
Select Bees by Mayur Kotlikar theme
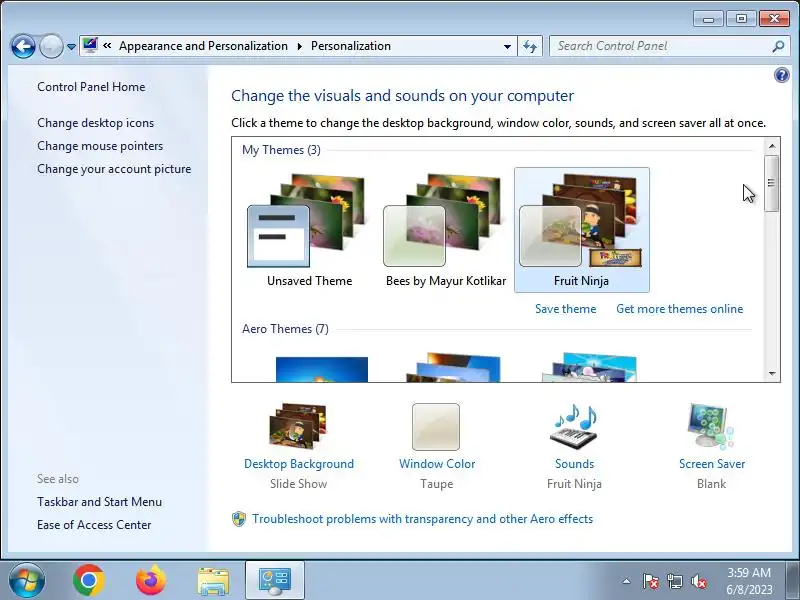[x=446, y=230]
